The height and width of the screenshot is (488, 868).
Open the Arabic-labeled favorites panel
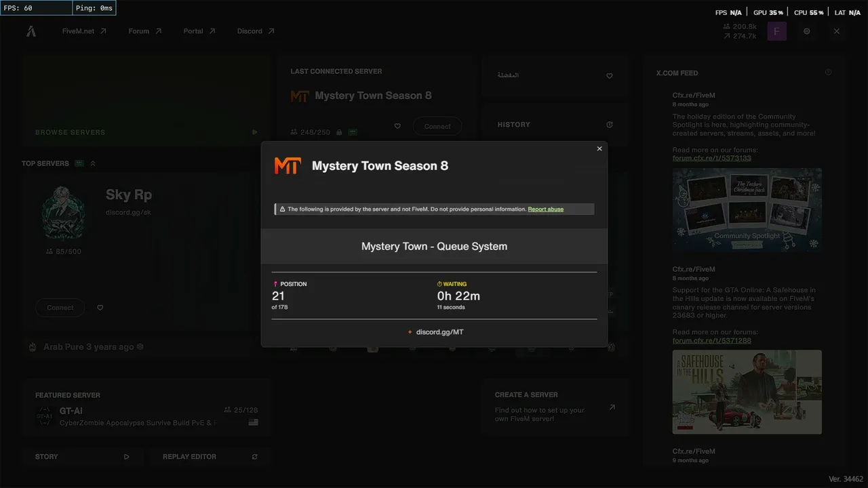(x=555, y=76)
